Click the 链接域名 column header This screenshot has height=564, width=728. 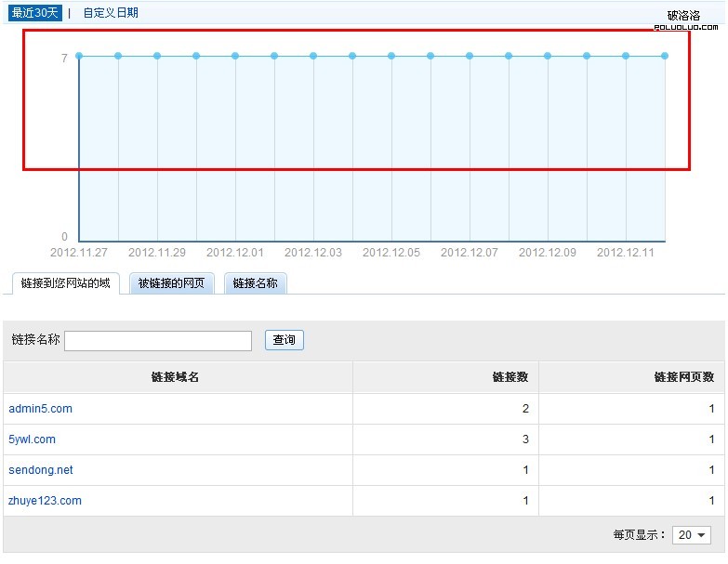(176, 376)
